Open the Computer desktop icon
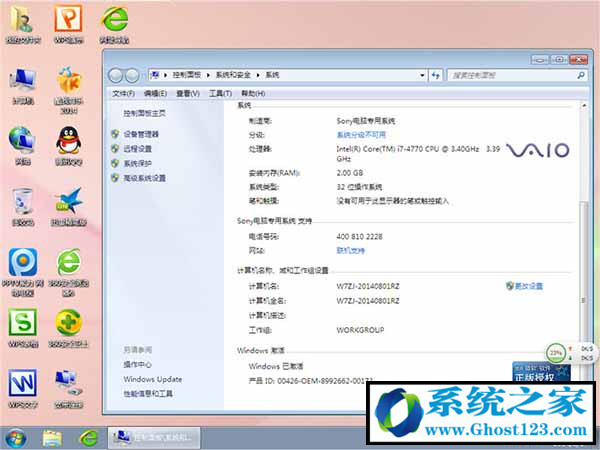The image size is (600, 450). [23, 86]
